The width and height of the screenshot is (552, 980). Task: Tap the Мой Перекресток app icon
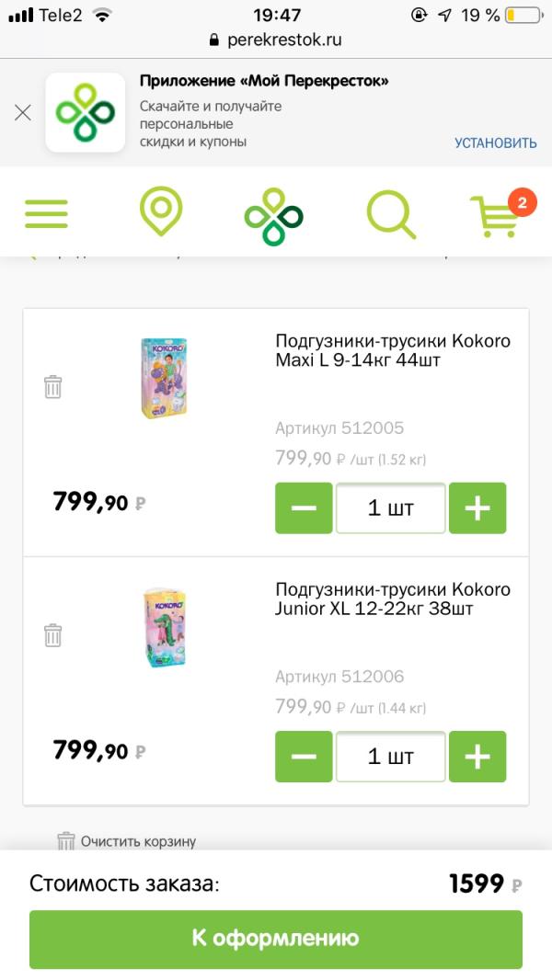86,112
